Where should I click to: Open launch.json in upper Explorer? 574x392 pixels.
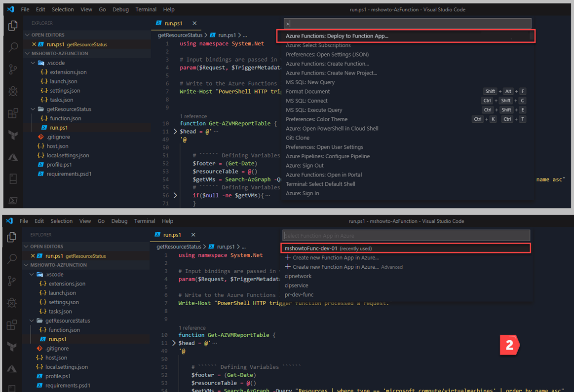(x=63, y=81)
